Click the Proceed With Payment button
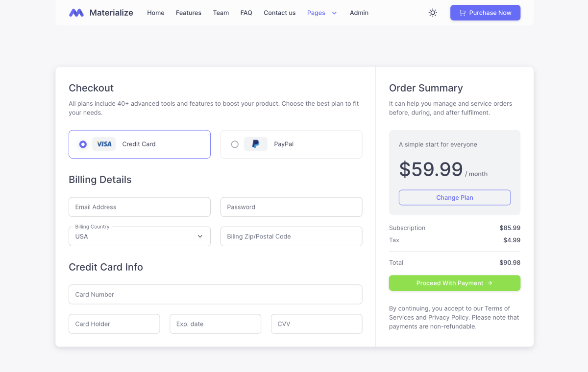The width and height of the screenshot is (588, 372). pyautogui.click(x=454, y=283)
